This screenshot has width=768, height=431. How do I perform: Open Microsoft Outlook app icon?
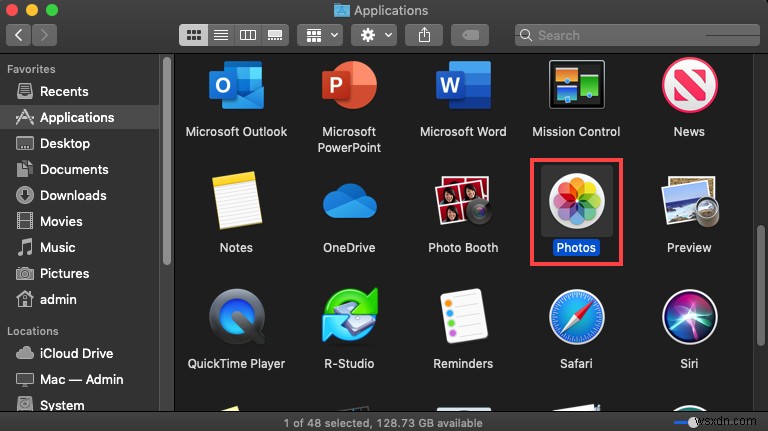pos(236,88)
